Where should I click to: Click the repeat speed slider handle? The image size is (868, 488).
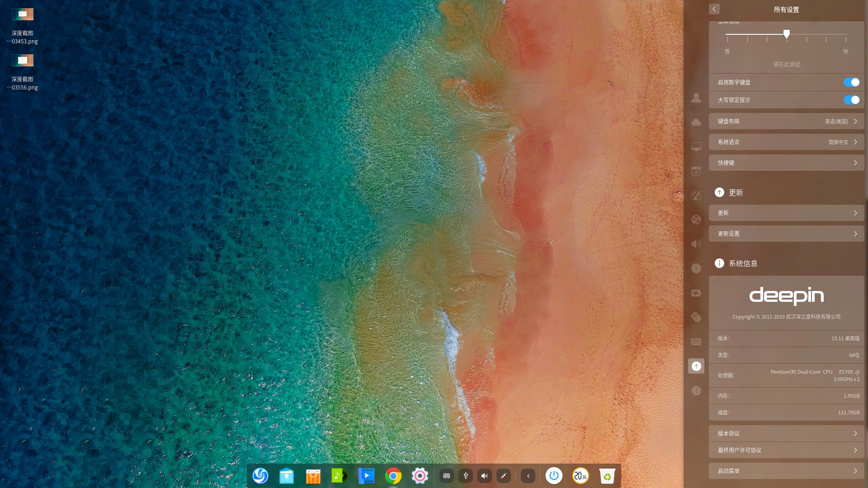pos(787,34)
